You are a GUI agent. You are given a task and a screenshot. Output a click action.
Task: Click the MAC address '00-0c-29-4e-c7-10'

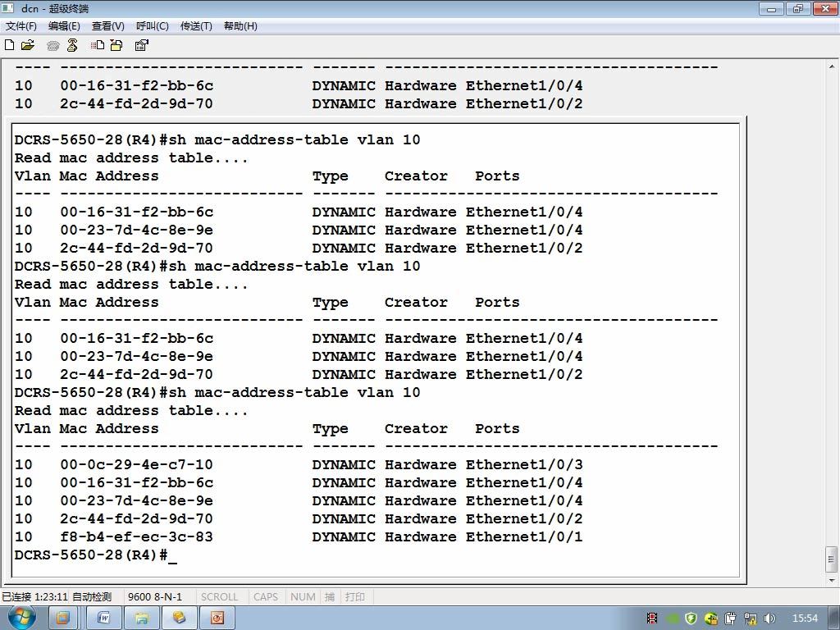click(x=137, y=464)
